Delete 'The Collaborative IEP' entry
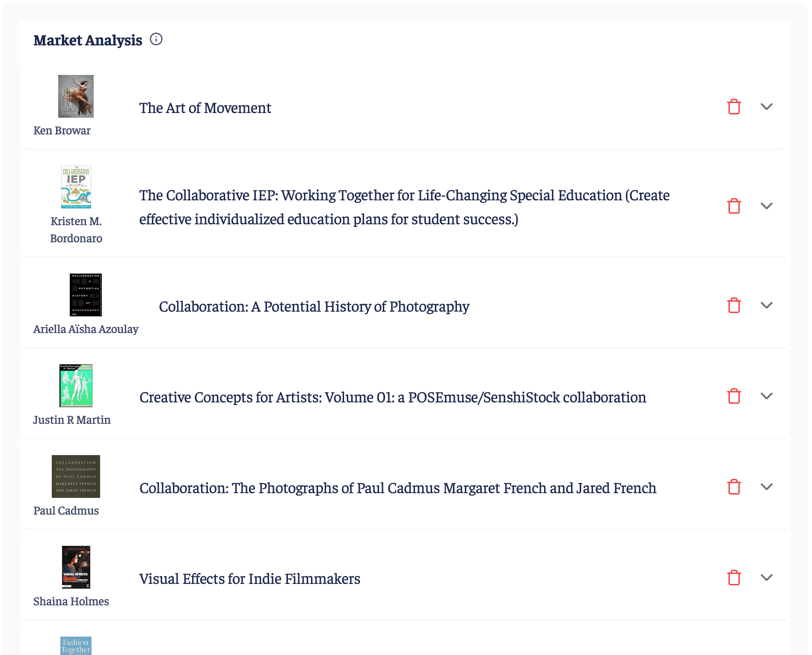Viewport: 812px width, 655px height. 734,206
